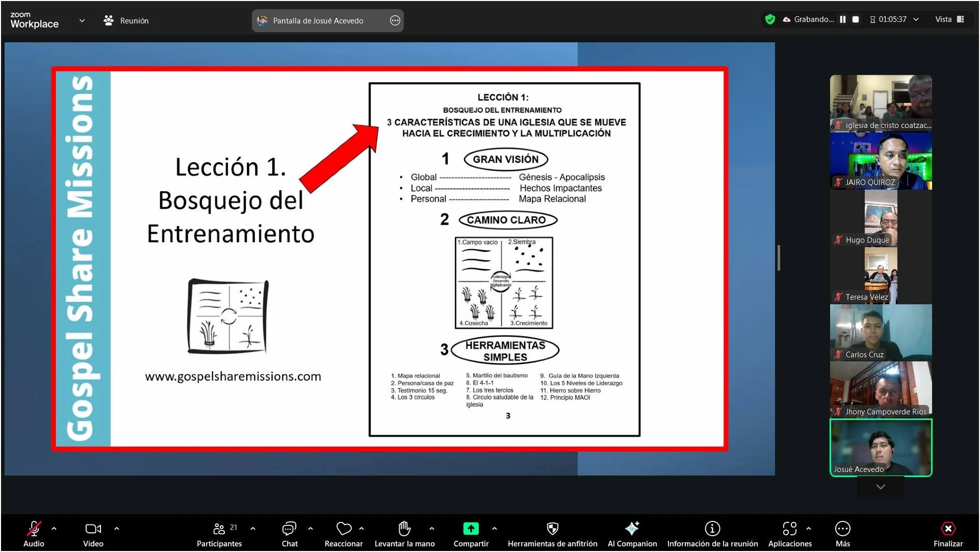Toggle camera with Vídeo button
Image resolution: width=980 pixels, height=552 pixels.
[93, 529]
